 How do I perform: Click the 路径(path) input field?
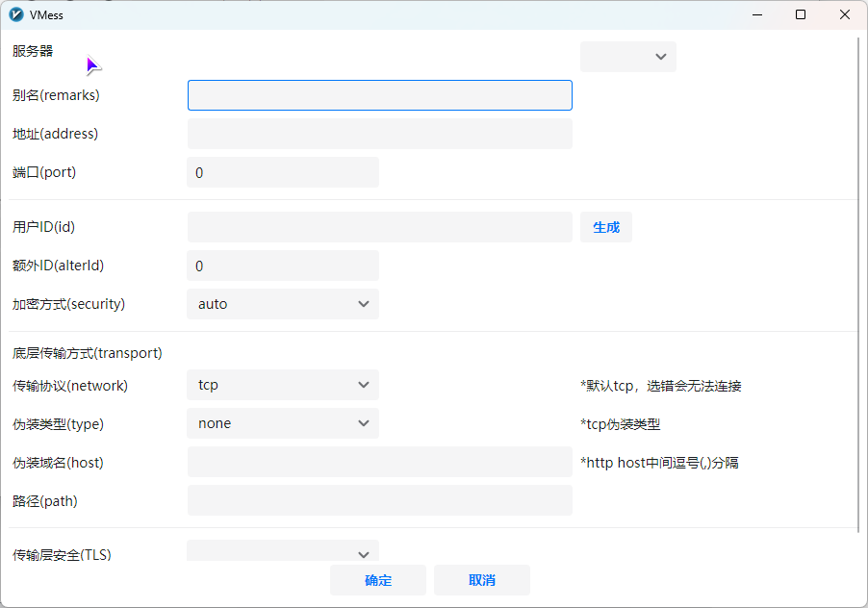pos(379,500)
